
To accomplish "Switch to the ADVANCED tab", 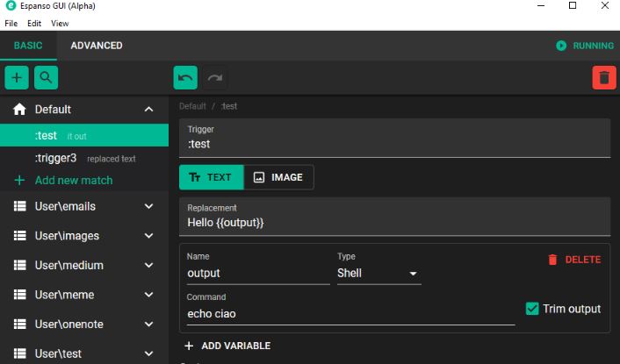I will coord(97,46).
